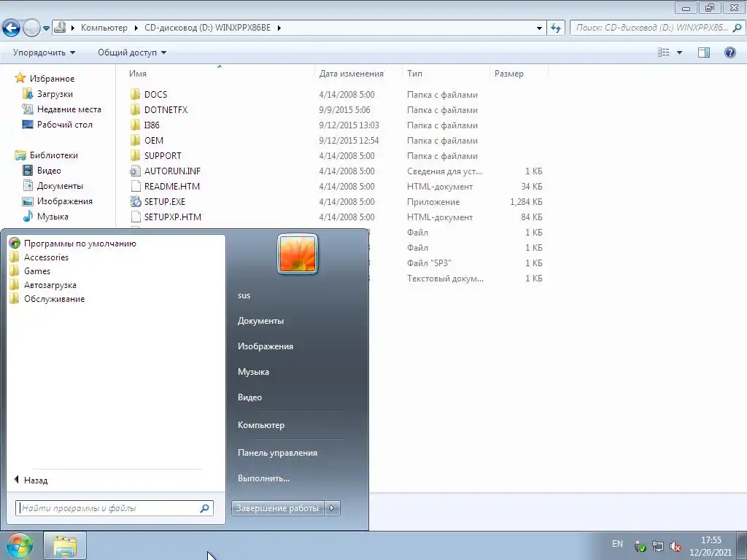The image size is (747, 560).
Task: Open the Изображения library in sidebar
Action: point(64,201)
